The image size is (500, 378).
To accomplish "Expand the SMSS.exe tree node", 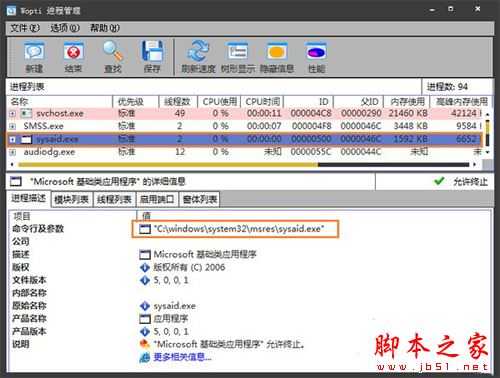I will 12,126.
